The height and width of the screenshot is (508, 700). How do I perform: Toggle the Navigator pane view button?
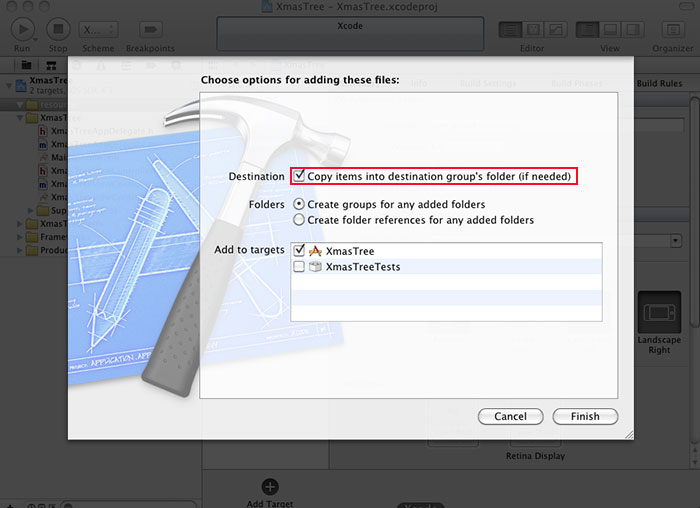tap(587, 30)
